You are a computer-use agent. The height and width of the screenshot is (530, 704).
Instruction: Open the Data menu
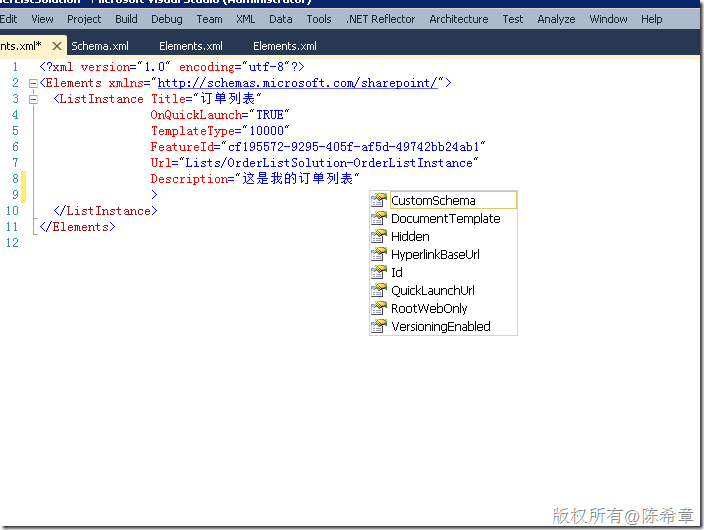point(281,19)
